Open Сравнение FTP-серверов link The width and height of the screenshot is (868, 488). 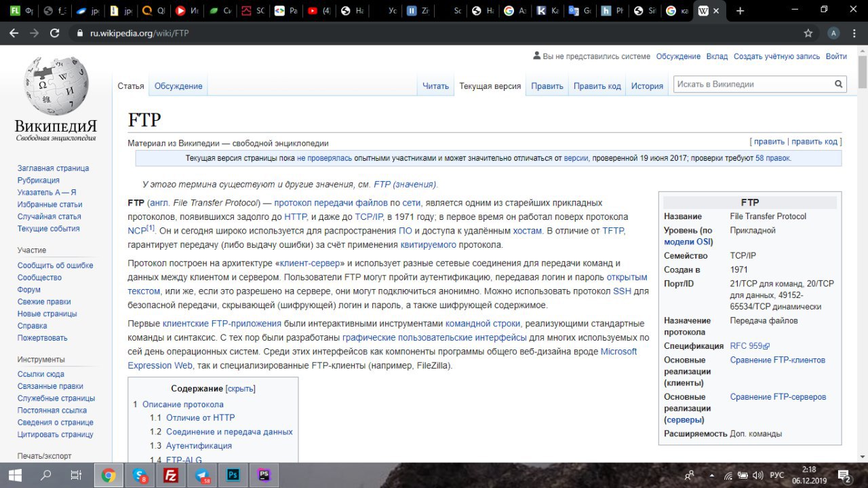[778, 397]
